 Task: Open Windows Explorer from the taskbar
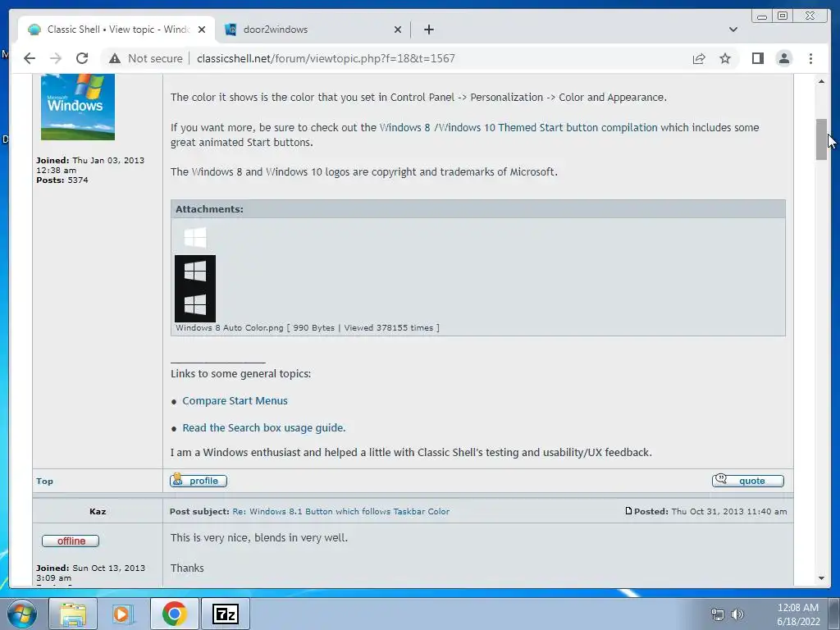pos(73,614)
